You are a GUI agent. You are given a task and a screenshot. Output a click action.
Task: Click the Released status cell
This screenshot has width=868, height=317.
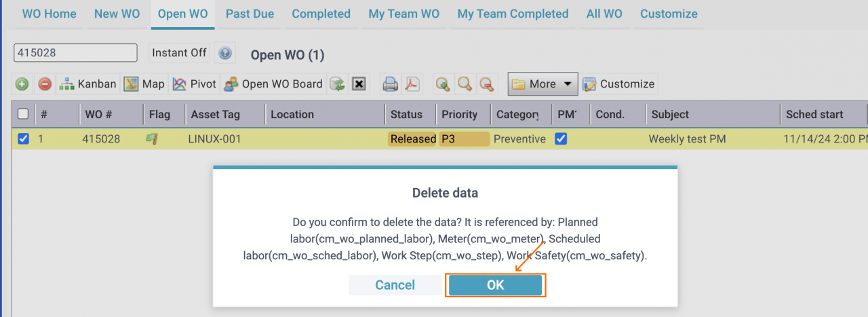[x=412, y=139]
